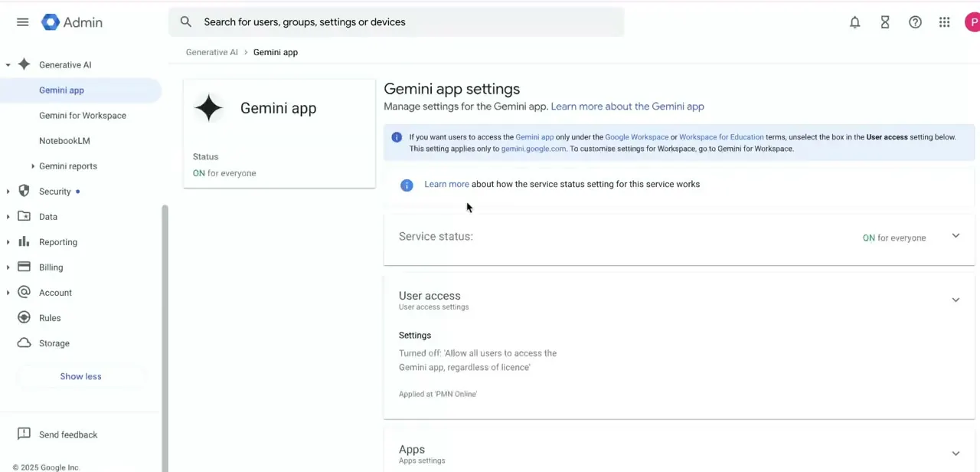980x472 pixels.
Task: Open the Google apps grid
Action: coord(945,22)
